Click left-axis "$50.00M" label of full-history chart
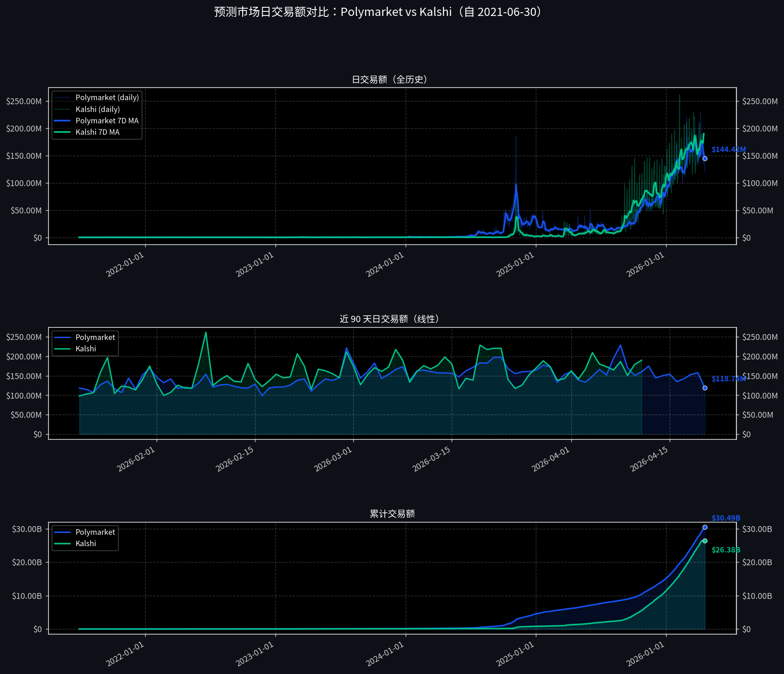This screenshot has width=784, height=674. tap(26, 211)
